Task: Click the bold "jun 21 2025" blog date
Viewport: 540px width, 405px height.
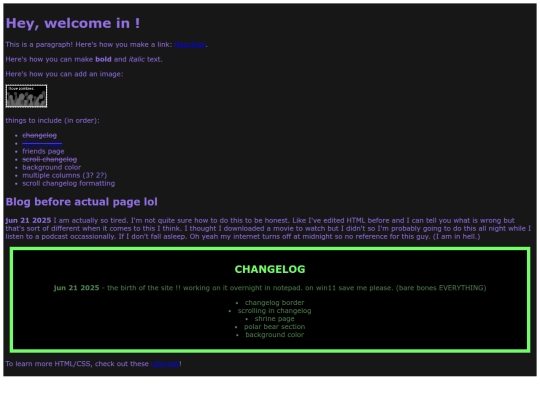Action: (x=28, y=220)
